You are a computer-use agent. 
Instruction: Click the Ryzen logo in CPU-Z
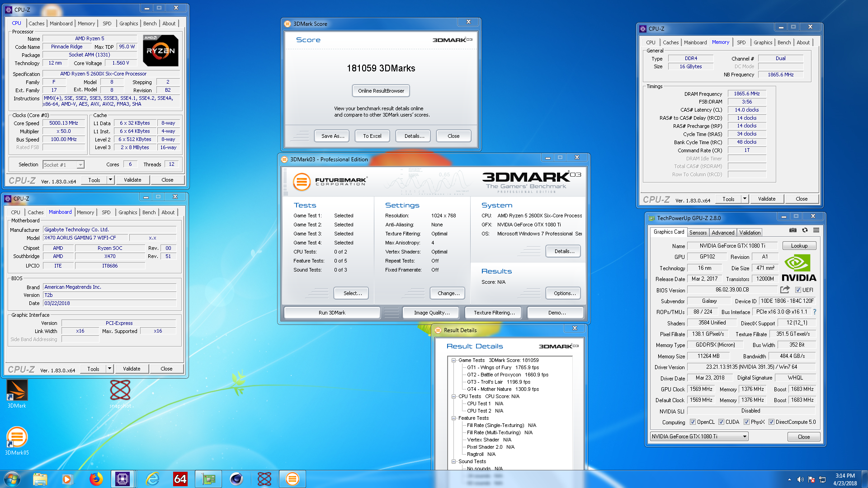tap(160, 51)
